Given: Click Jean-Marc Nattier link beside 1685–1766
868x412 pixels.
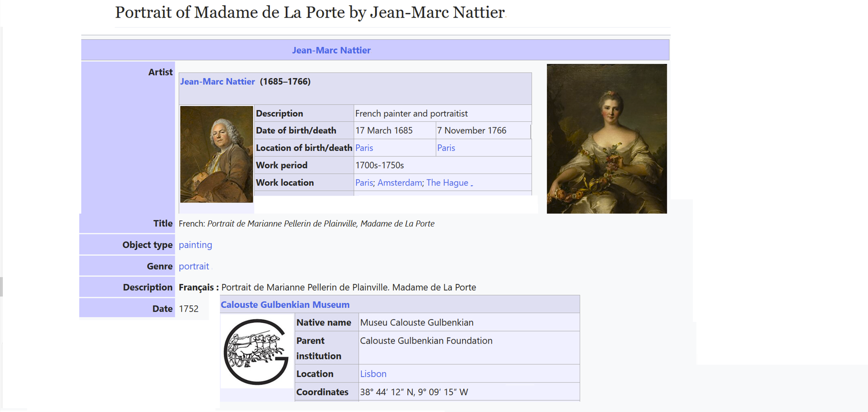Looking at the screenshot, I should coord(217,81).
